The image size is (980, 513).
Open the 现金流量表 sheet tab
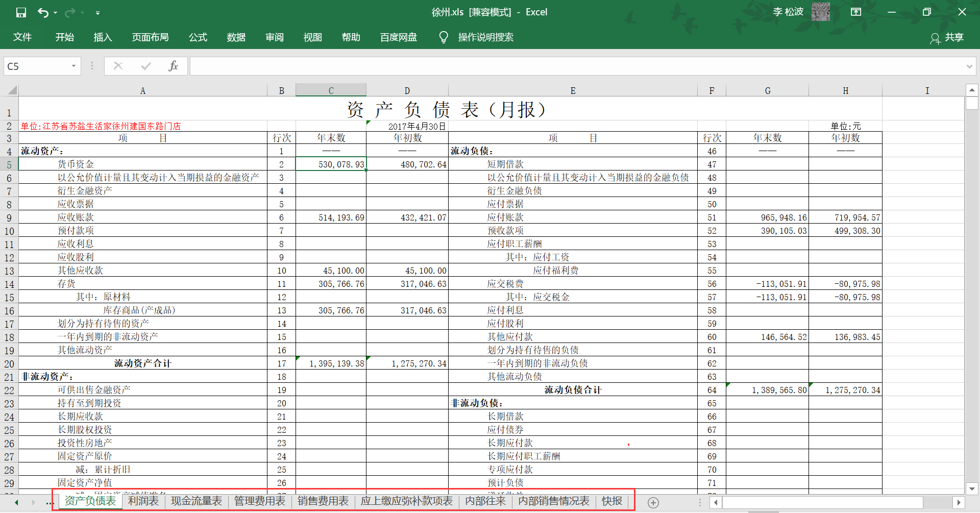pyautogui.click(x=197, y=501)
